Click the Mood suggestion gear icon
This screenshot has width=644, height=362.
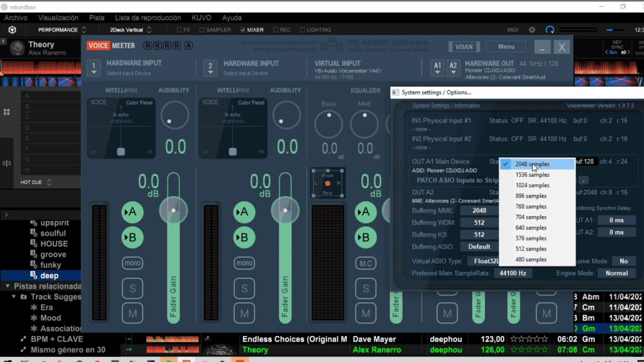34,318
